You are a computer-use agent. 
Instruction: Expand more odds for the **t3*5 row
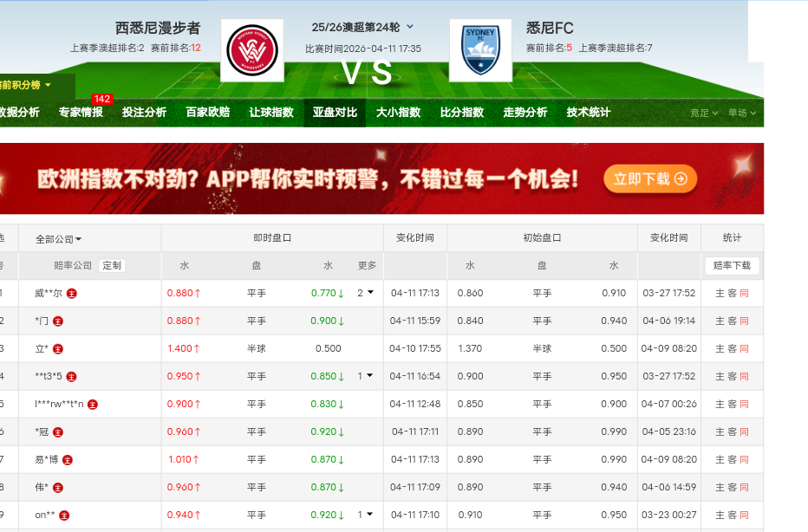[x=366, y=376]
